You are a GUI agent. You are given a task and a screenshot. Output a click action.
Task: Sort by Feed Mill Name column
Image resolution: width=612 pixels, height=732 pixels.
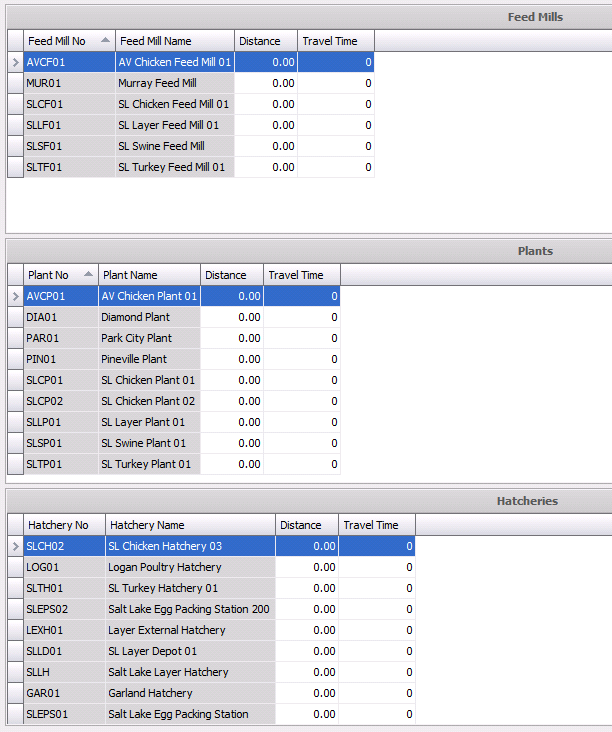click(x=174, y=41)
